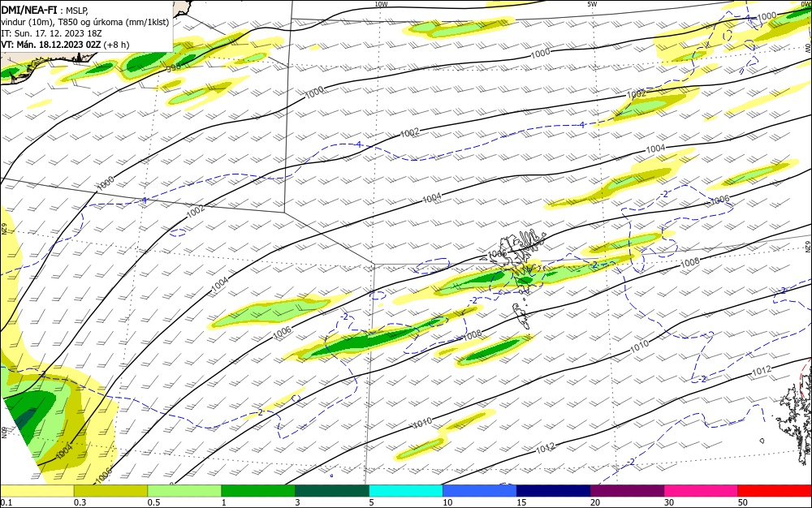The image size is (812, 508).
Task: Click the medium green 1–3 legend swatch
Action: tap(258, 491)
